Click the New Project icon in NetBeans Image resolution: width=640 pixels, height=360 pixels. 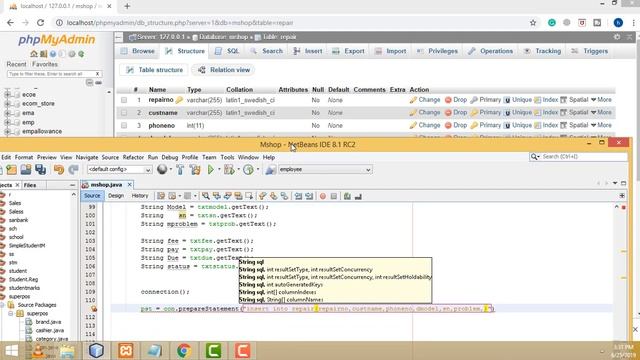point(12,169)
